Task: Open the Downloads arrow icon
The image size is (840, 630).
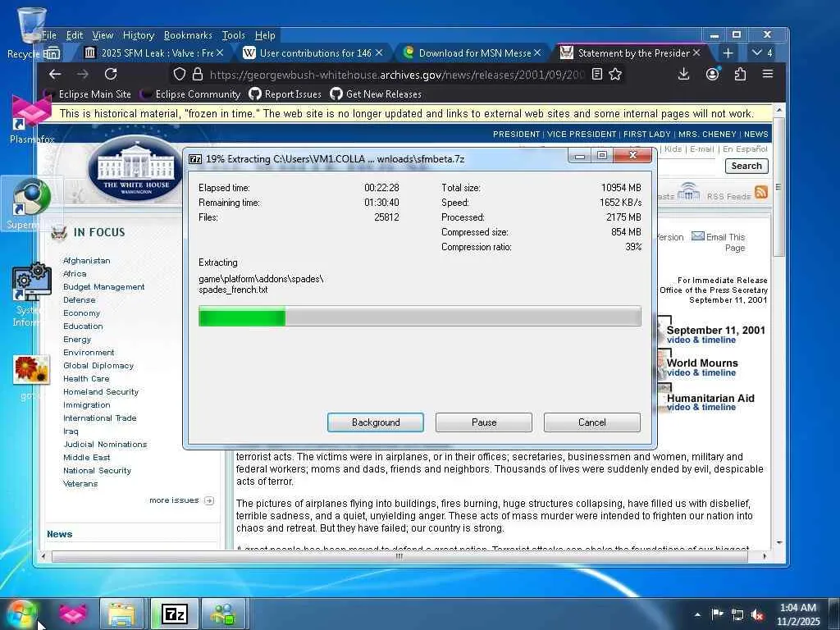Action: pos(683,74)
